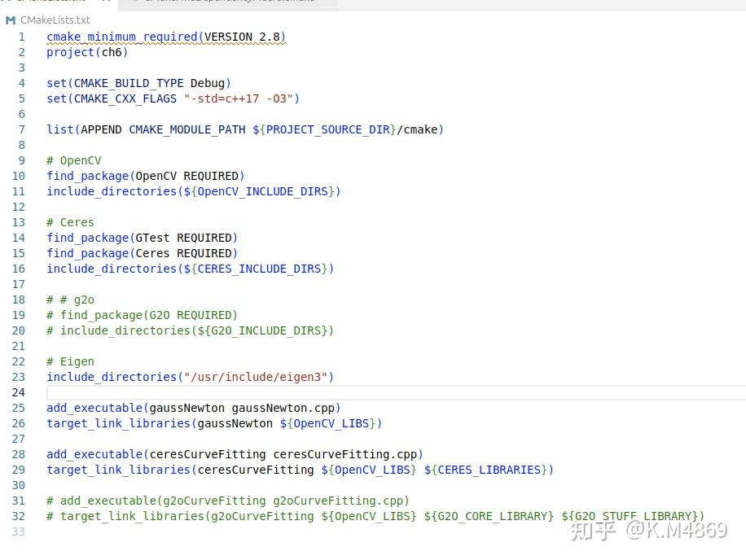
Task: Click the '${OpenCV_INCLUDE_DIRS}' include line
Action: click(x=194, y=191)
